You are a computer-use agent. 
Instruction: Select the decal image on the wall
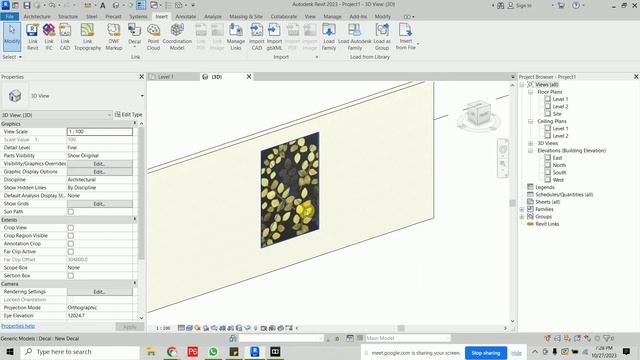click(290, 190)
